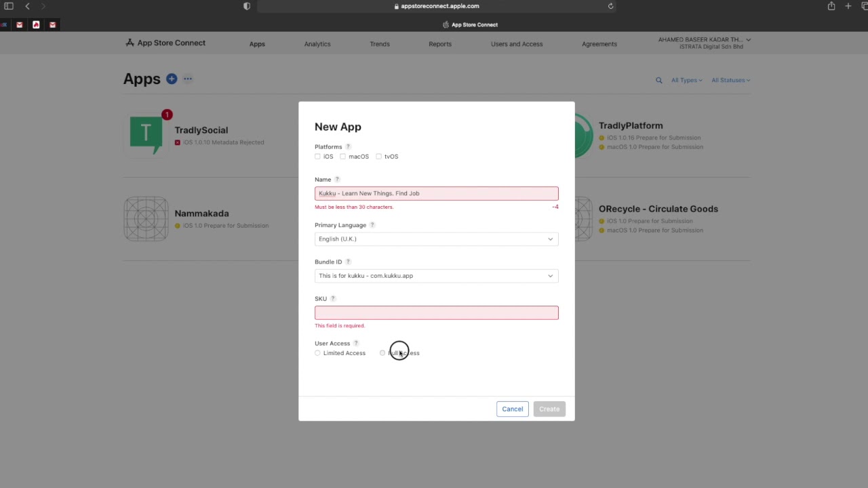868x488 pixels.
Task: Click into the app Name field
Action: tap(437, 193)
